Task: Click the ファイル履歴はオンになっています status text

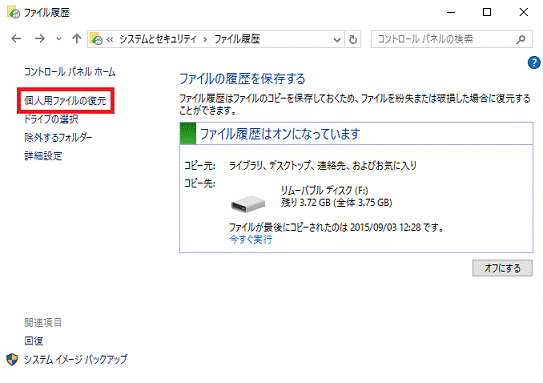Action: click(280, 134)
